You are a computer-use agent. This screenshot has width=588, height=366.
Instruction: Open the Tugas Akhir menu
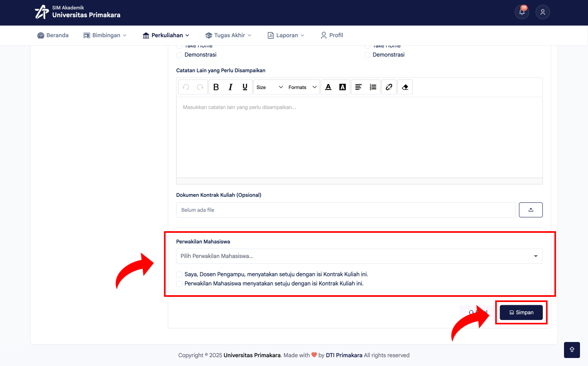tap(228, 35)
